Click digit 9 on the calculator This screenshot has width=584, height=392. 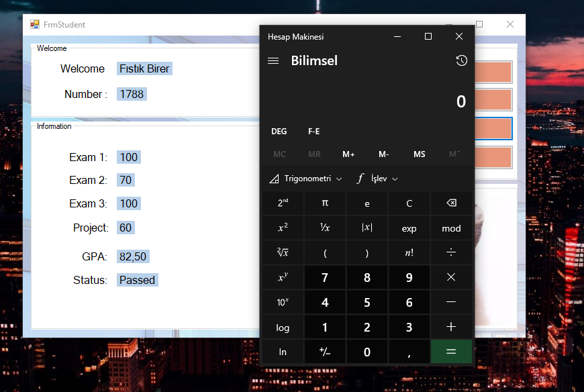pyautogui.click(x=409, y=277)
